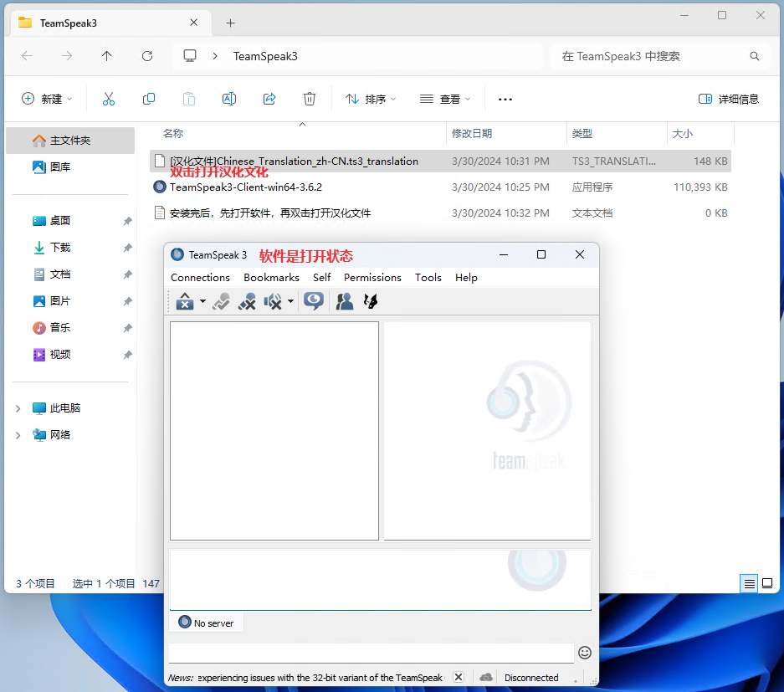Viewport: 784px width, 692px height.
Task: Open the dropdown arrow beside the connect icon
Action: click(x=202, y=301)
